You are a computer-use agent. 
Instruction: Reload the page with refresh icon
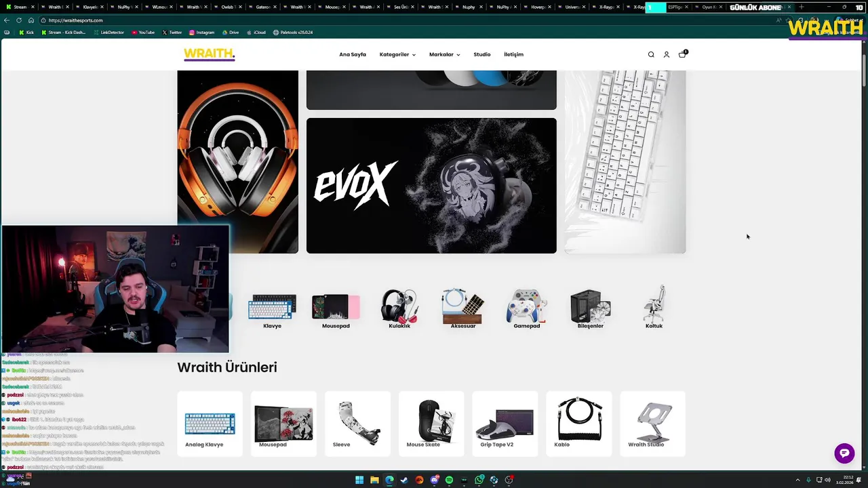click(19, 20)
